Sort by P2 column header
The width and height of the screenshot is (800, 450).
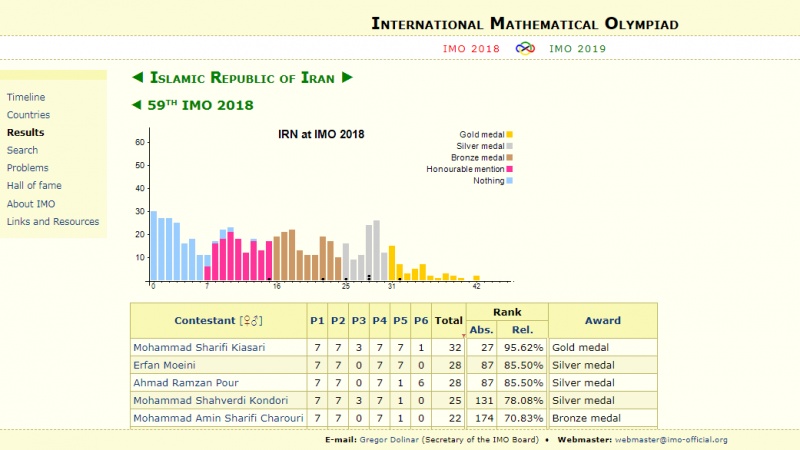(x=338, y=320)
